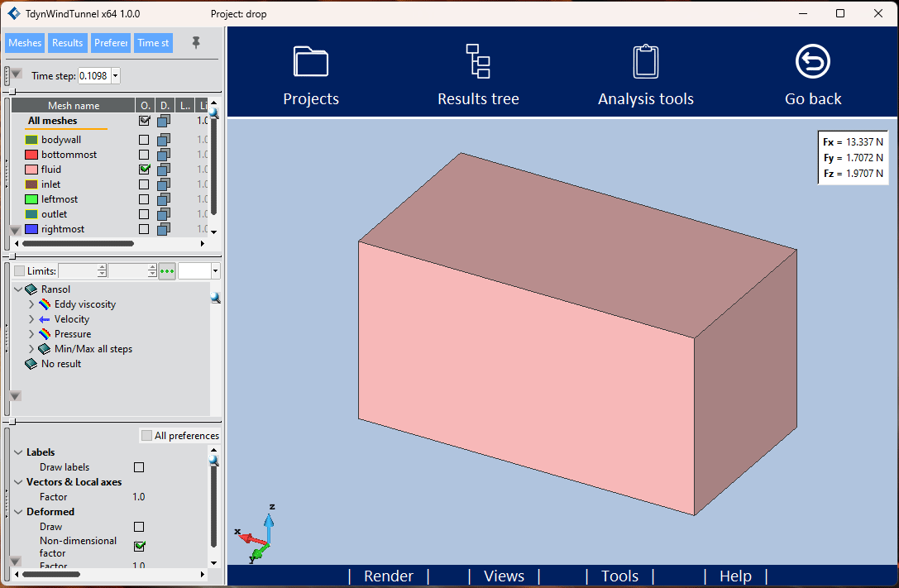Expand the Pressure result node
This screenshot has width=899, height=588.
point(31,334)
